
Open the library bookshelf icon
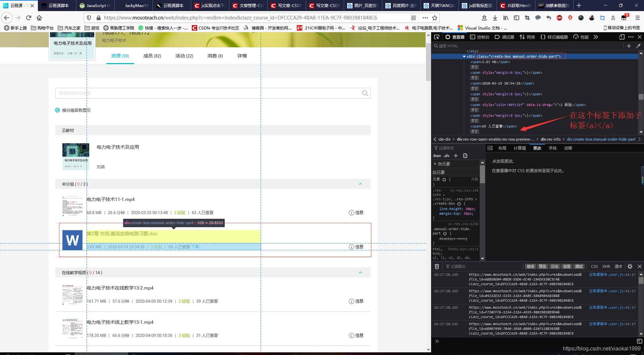coord(506,18)
